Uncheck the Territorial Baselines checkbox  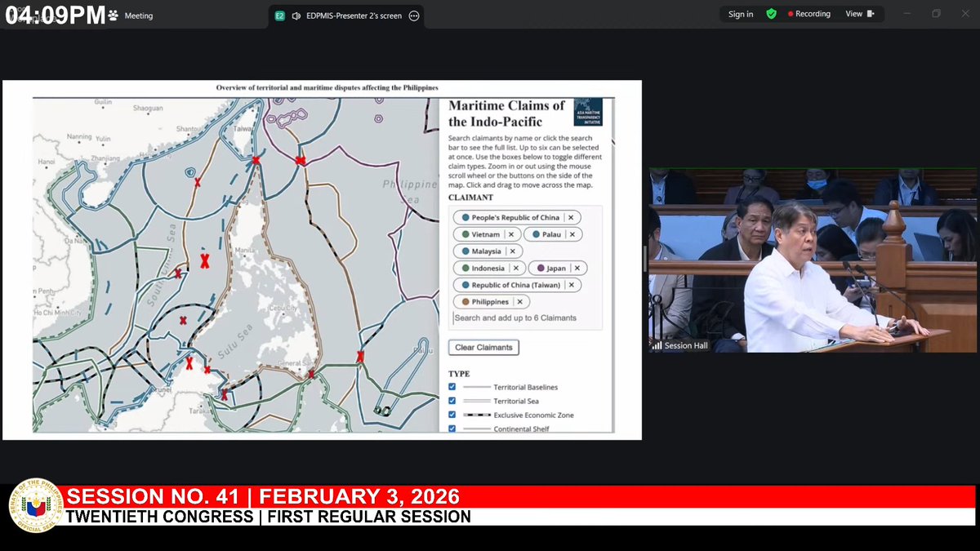coord(452,386)
